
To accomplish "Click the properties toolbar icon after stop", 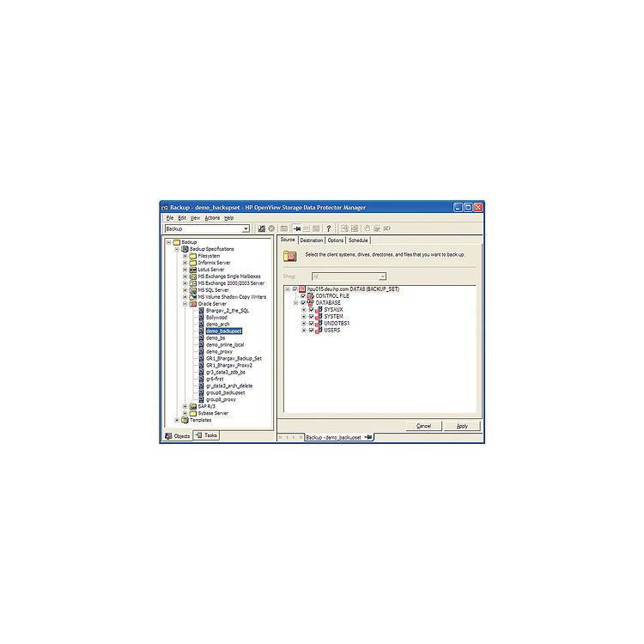I will point(284,228).
